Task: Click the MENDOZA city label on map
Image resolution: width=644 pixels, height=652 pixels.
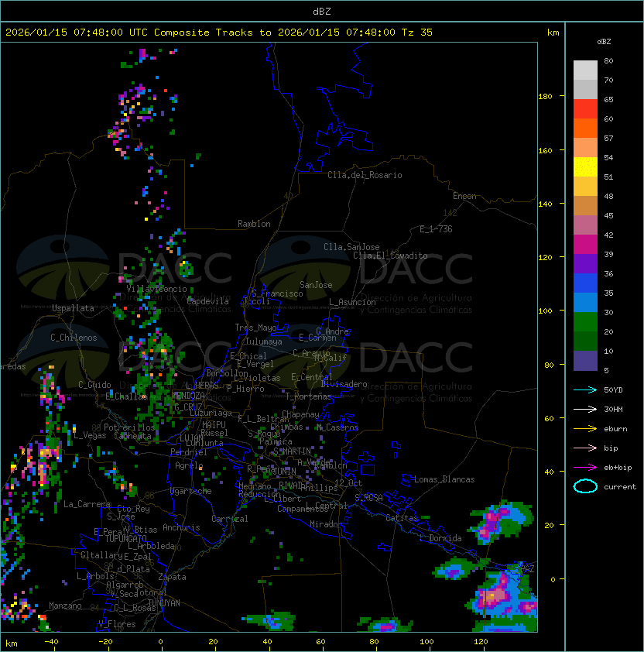Action: click(188, 396)
